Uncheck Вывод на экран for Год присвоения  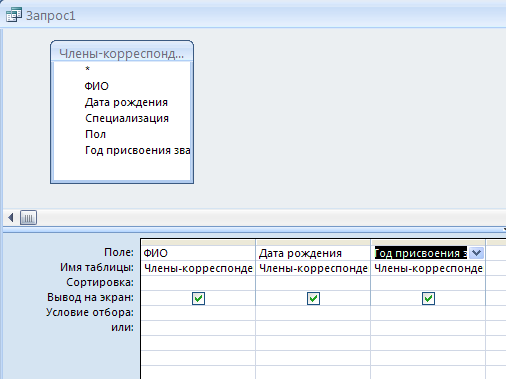pos(428,298)
